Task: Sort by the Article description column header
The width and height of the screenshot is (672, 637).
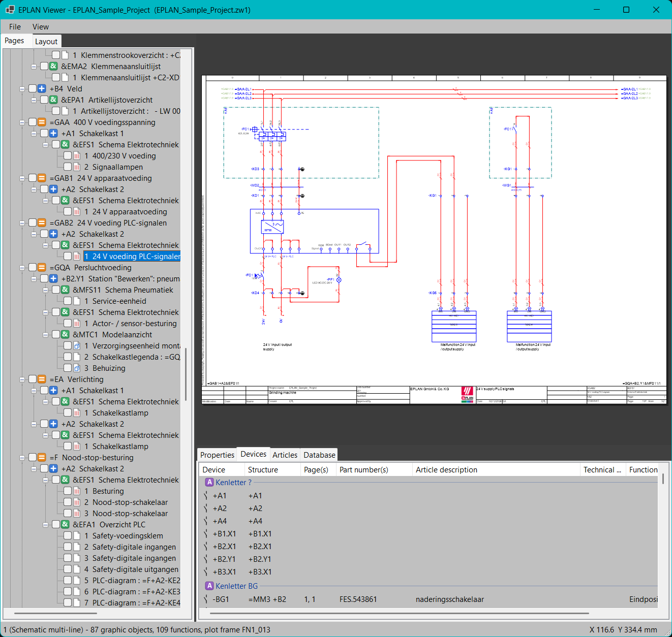Action: point(496,470)
